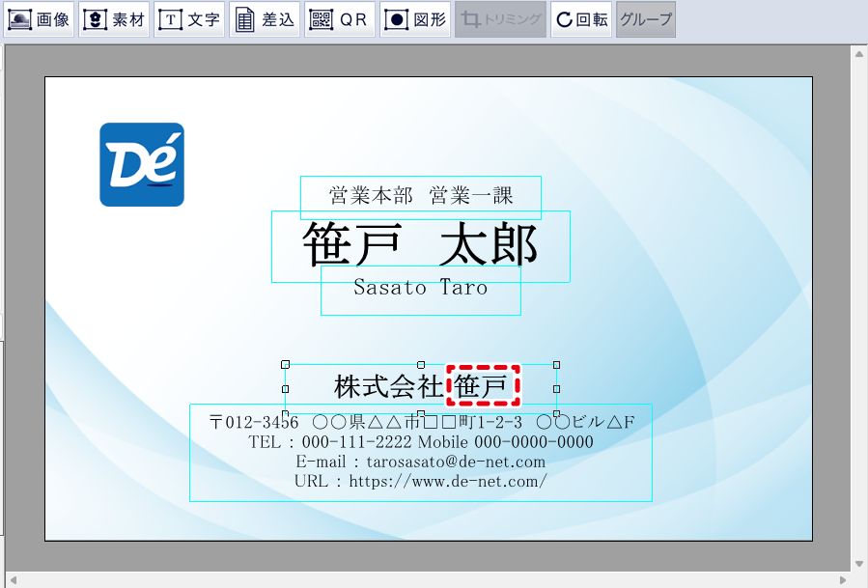
Task: Select the blue Dé logo image on the card
Action: (x=142, y=164)
